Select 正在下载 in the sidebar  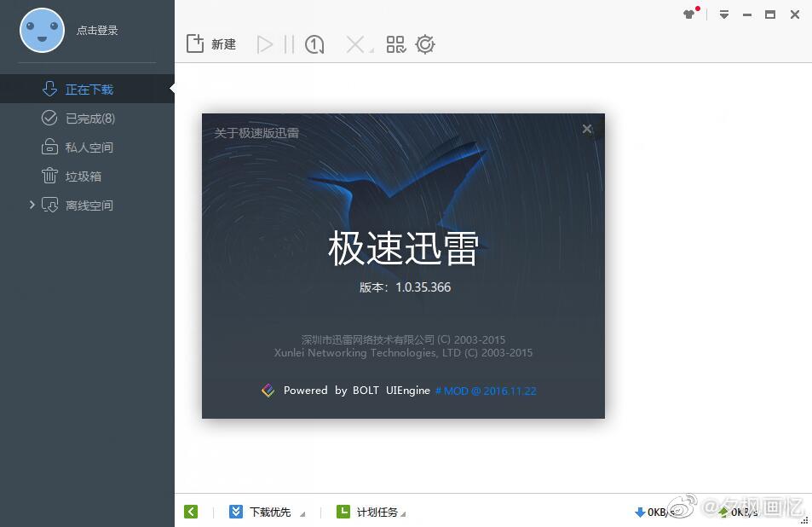point(88,90)
